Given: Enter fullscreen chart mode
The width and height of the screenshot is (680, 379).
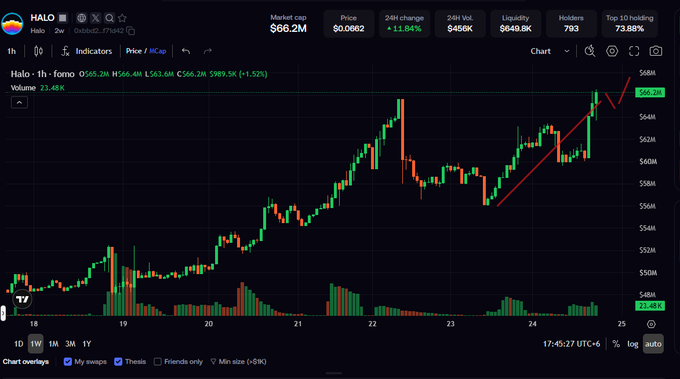Looking at the screenshot, I should [634, 51].
